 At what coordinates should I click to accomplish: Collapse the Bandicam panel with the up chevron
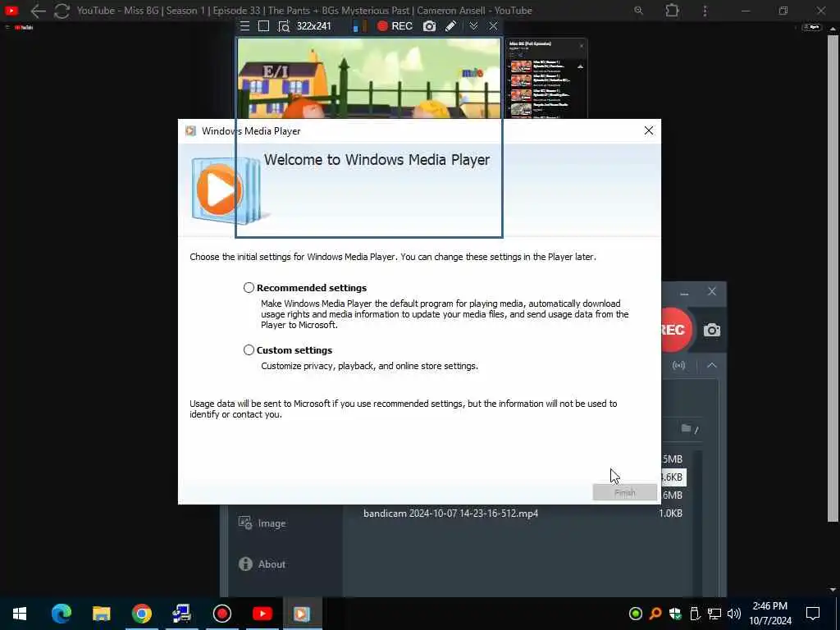tap(711, 365)
